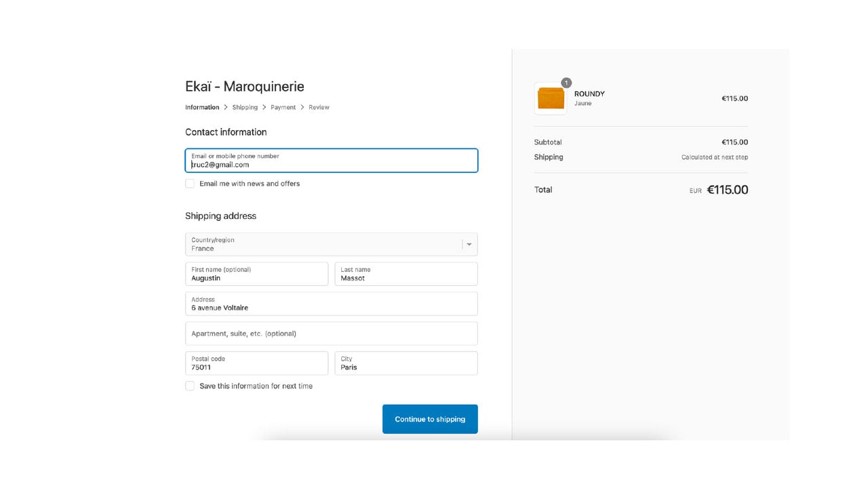Go to Review breadcrumb step

click(x=319, y=107)
